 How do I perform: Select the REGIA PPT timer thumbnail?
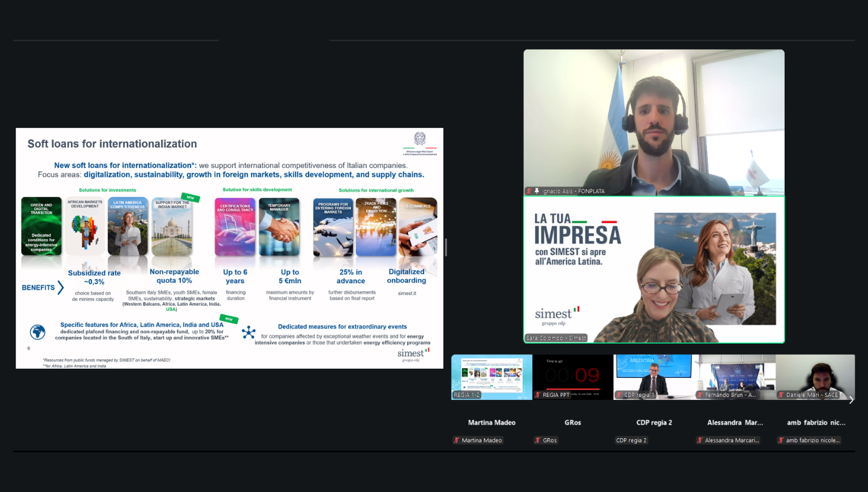point(573,377)
